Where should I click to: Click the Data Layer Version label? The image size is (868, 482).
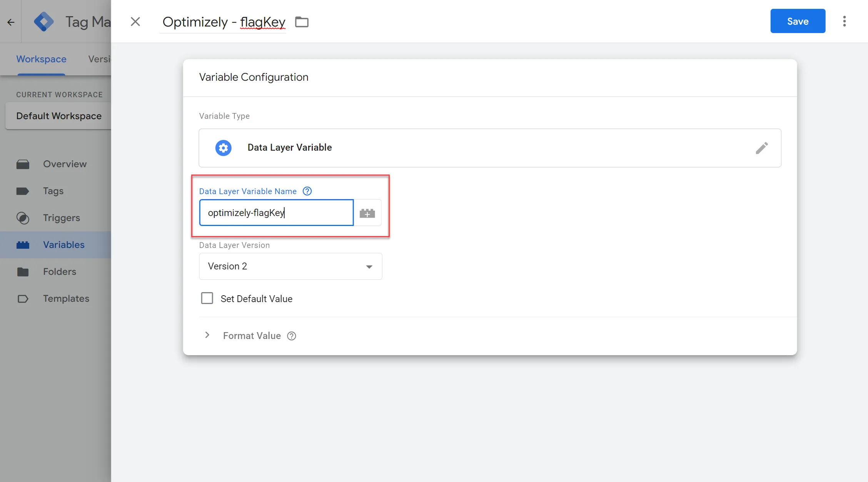point(234,245)
